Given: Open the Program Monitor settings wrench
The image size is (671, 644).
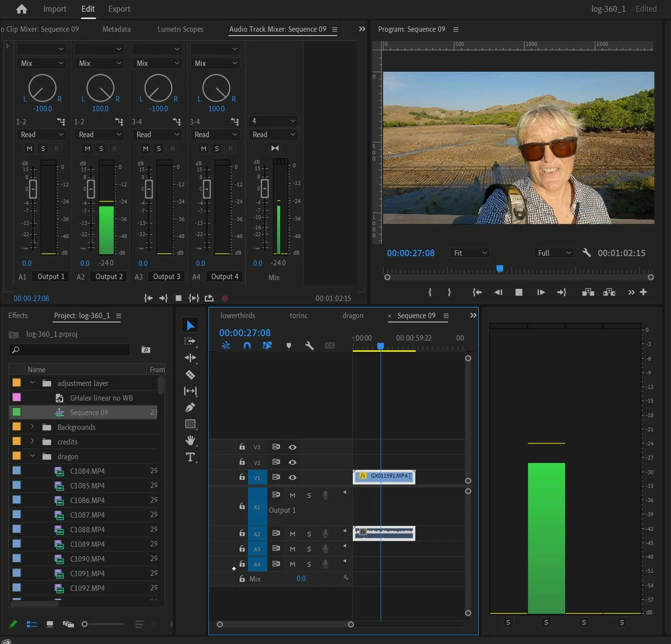Looking at the screenshot, I should [x=587, y=253].
